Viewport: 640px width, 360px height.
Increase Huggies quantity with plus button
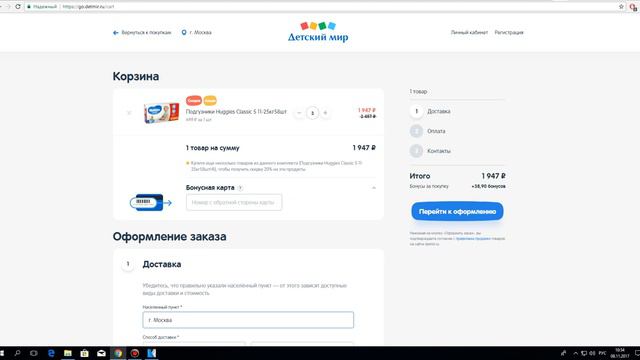pos(325,113)
